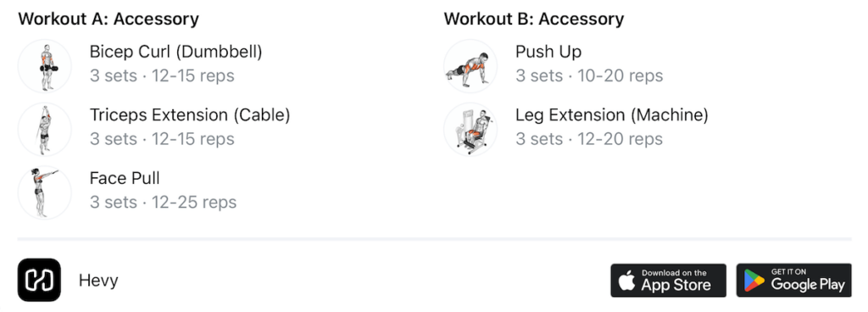This screenshot has height=312, width=868.
Task: Click the Bicep Curl exercise illustration icon
Action: 45,66
